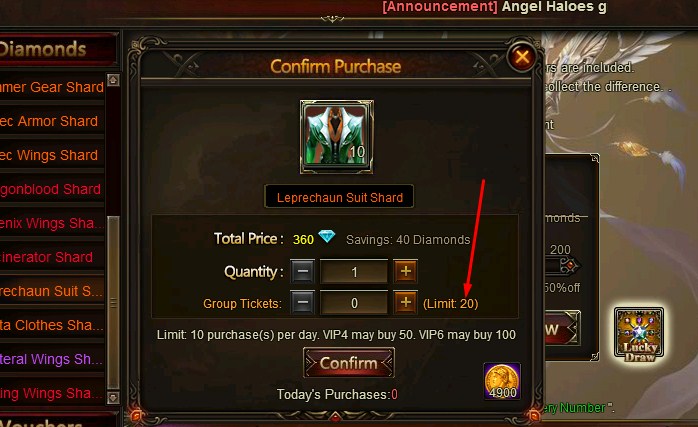This screenshot has height=427, width=698.
Task: Open the Lucky Draw icon
Action: pyautogui.click(x=639, y=333)
